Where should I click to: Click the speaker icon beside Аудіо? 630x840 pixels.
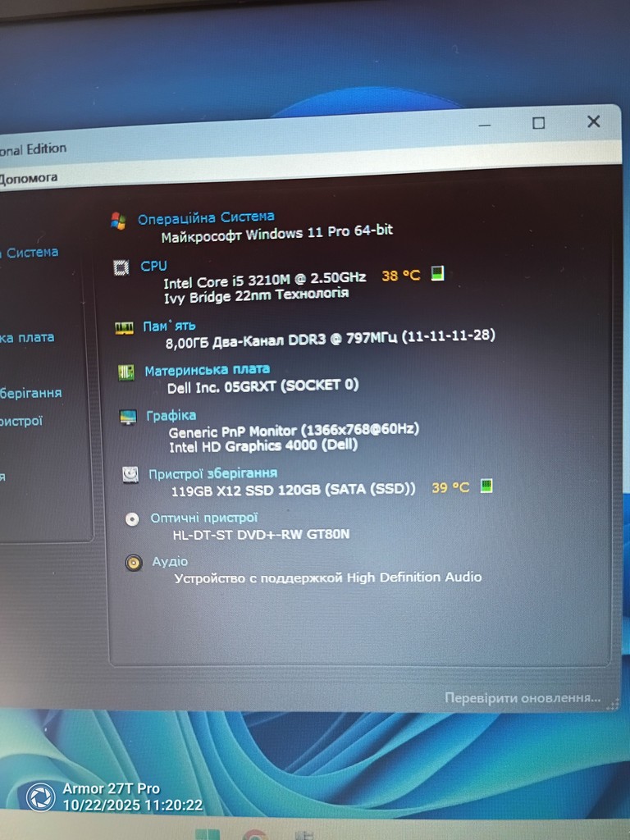134,563
